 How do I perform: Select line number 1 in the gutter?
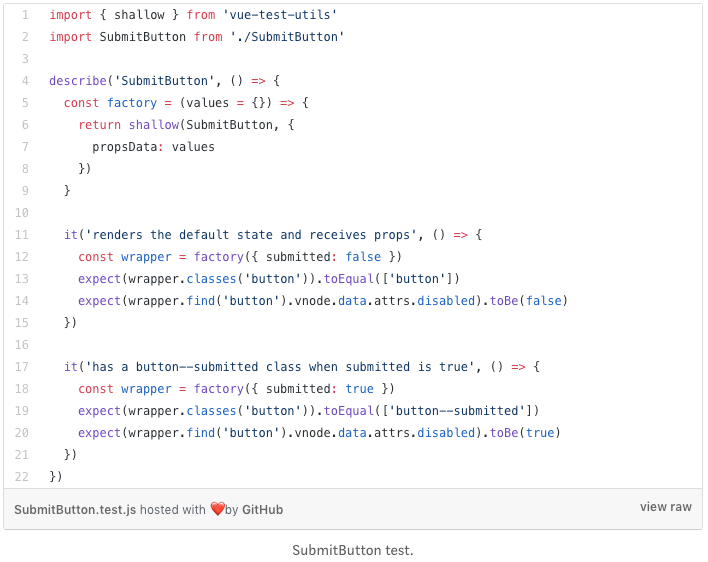[x=25, y=15]
